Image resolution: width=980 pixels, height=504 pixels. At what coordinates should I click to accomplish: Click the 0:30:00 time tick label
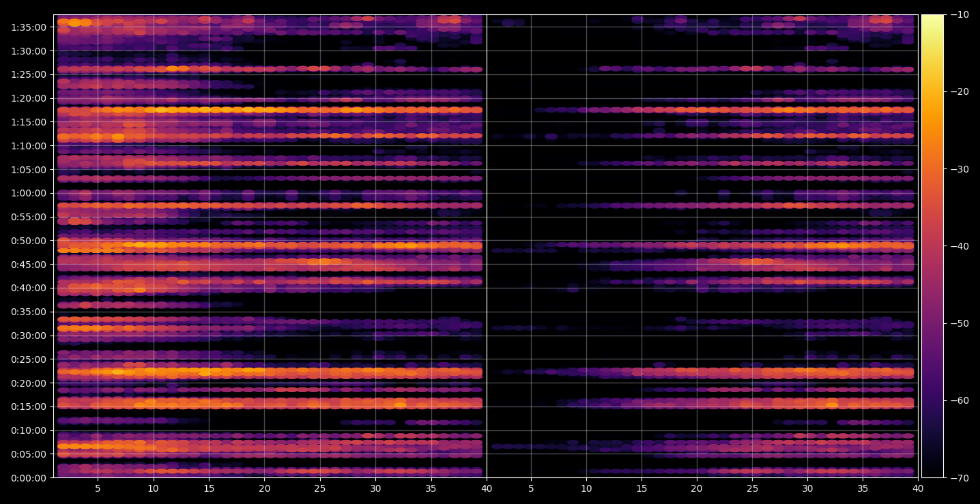pyautogui.click(x=29, y=336)
